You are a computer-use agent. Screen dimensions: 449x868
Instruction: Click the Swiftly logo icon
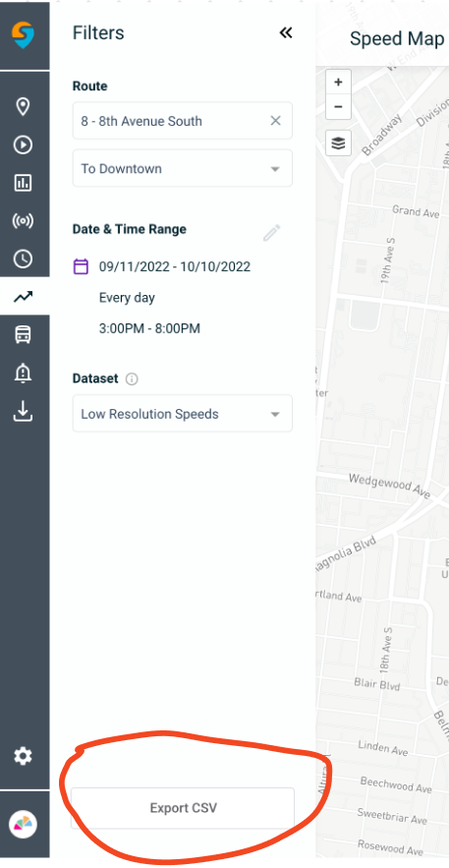point(24,34)
